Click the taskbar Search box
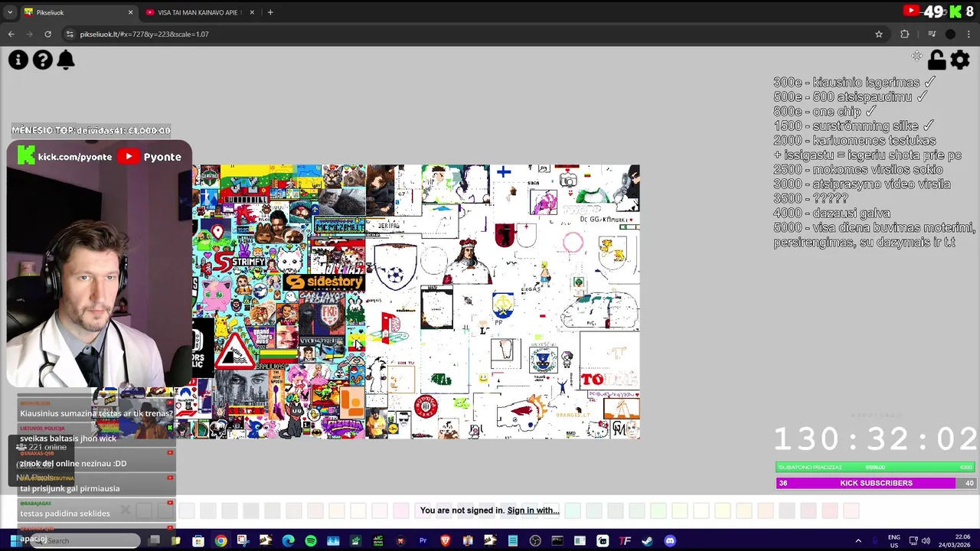980x551 pixels. click(84, 540)
